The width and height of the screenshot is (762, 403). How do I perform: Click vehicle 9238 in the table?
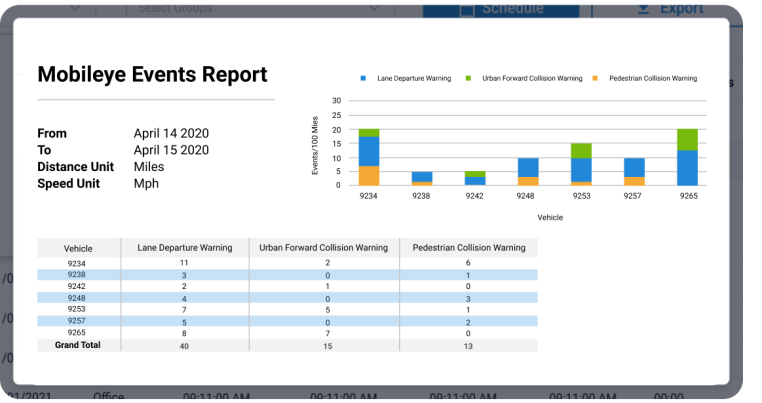point(76,275)
